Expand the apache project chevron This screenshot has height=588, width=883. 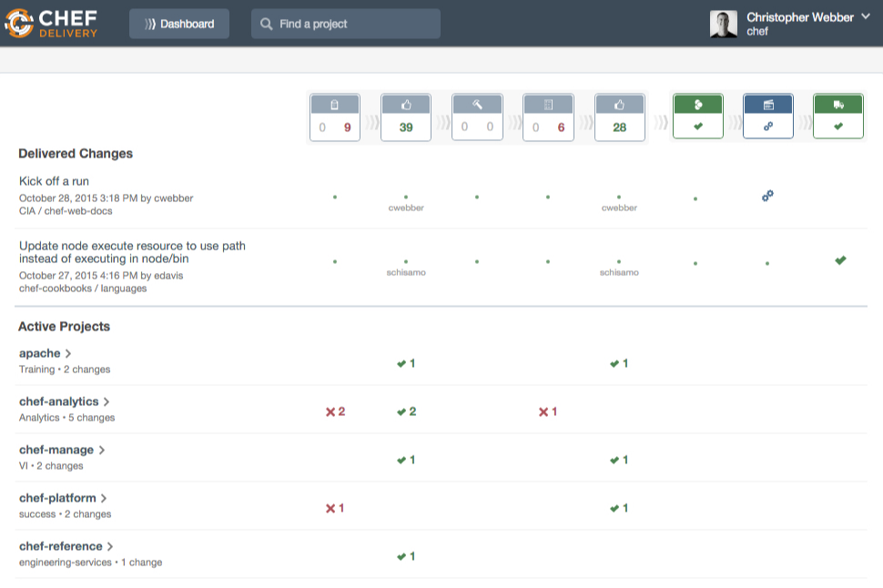(68, 353)
